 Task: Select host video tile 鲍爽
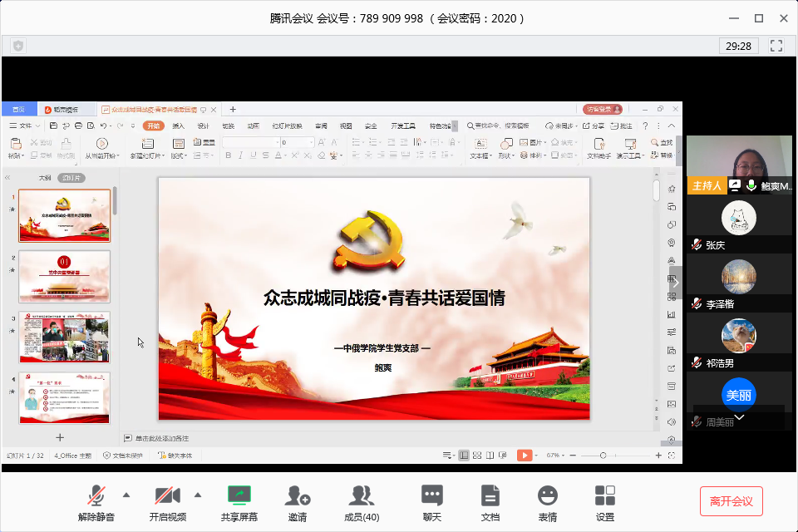tap(739, 165)
